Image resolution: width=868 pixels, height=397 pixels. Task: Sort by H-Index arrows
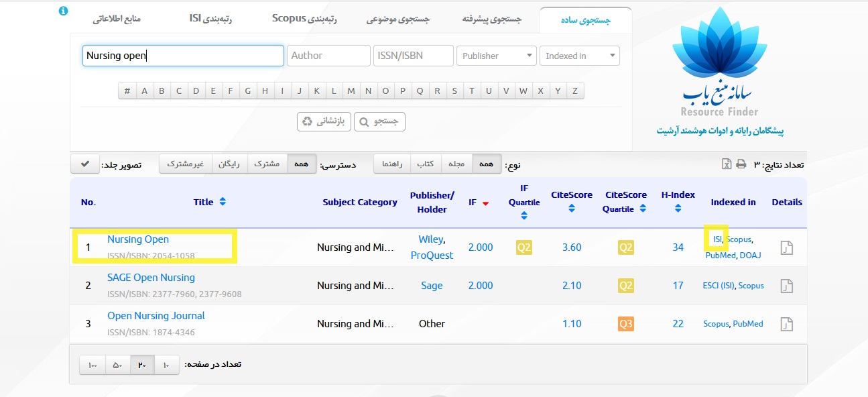click(x=678, y=209)
